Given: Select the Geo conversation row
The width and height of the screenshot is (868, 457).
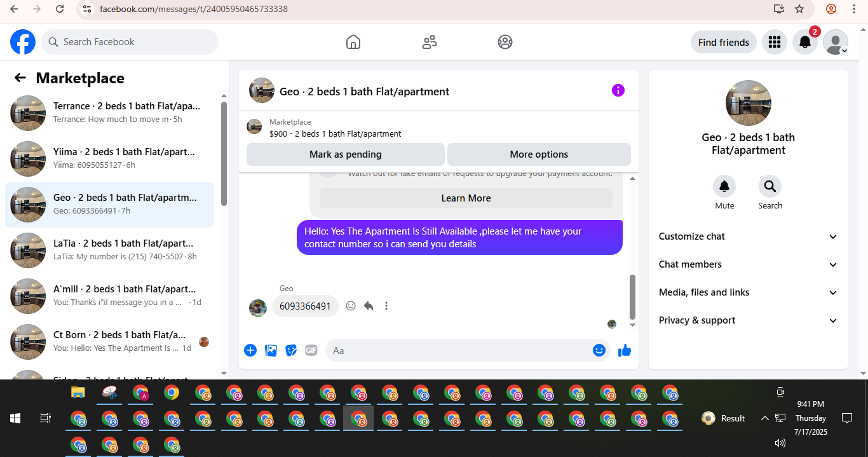Looking at the screenshot, I should coord(109,205).
